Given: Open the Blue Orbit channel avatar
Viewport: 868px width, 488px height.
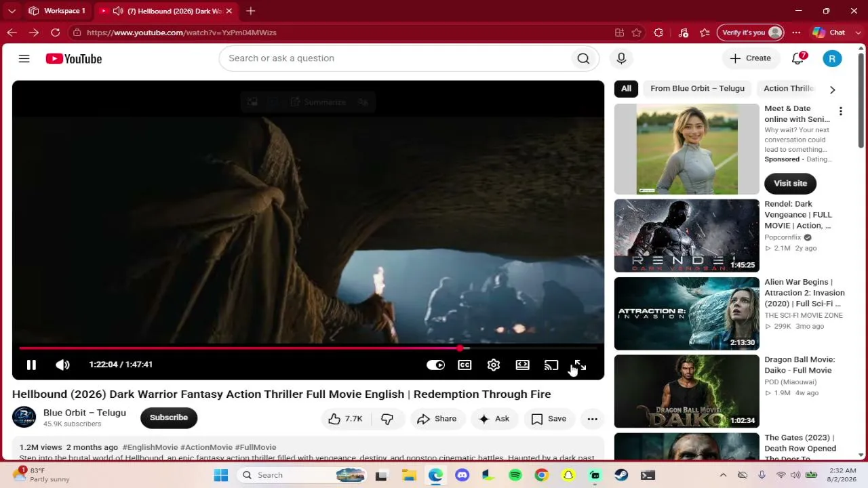Looking at the screenshot, I should (24, 418).
